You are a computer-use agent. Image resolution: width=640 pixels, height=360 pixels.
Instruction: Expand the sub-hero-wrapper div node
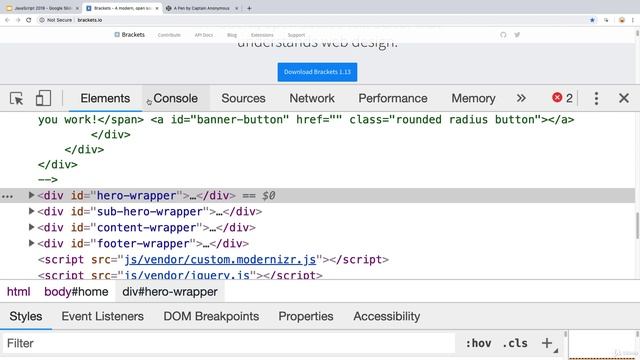click(x=31, y=211)
